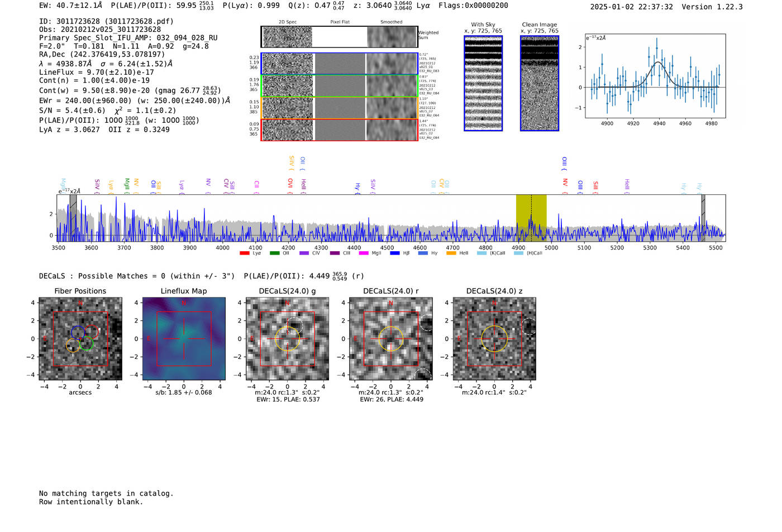Click the DECaLS : Possible Matches heading

(x=137, y=276)
